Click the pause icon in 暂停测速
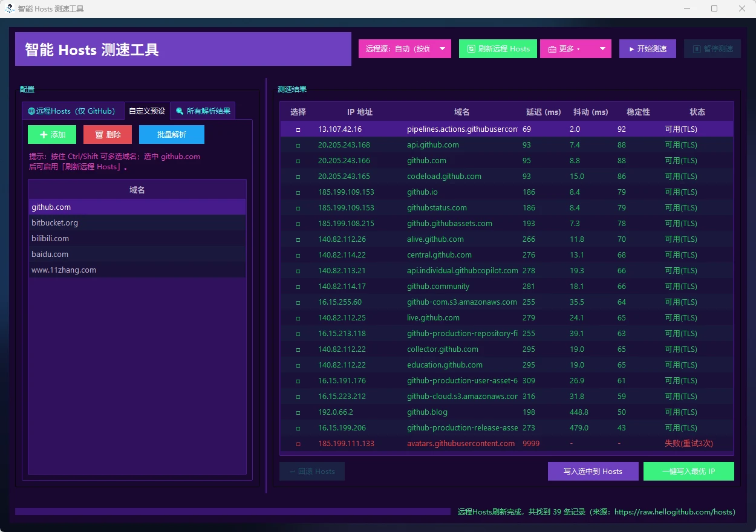756x532 pixels. point(697,49)
